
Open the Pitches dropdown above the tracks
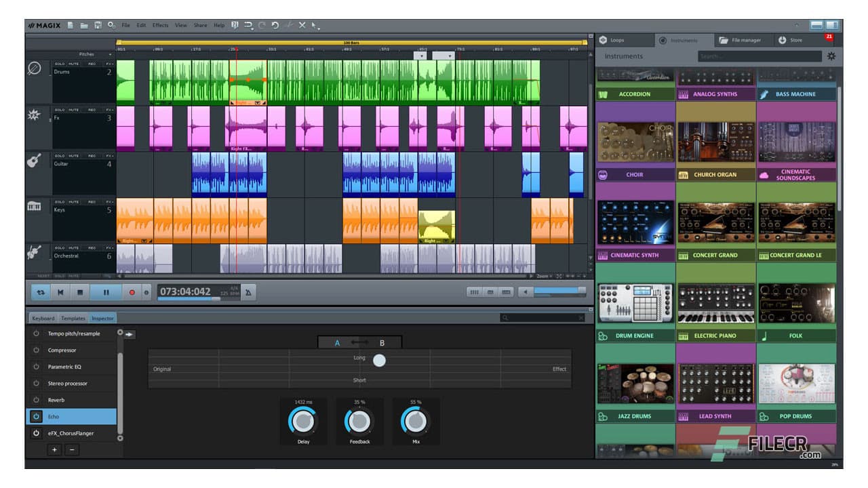[x=95, y=54]
